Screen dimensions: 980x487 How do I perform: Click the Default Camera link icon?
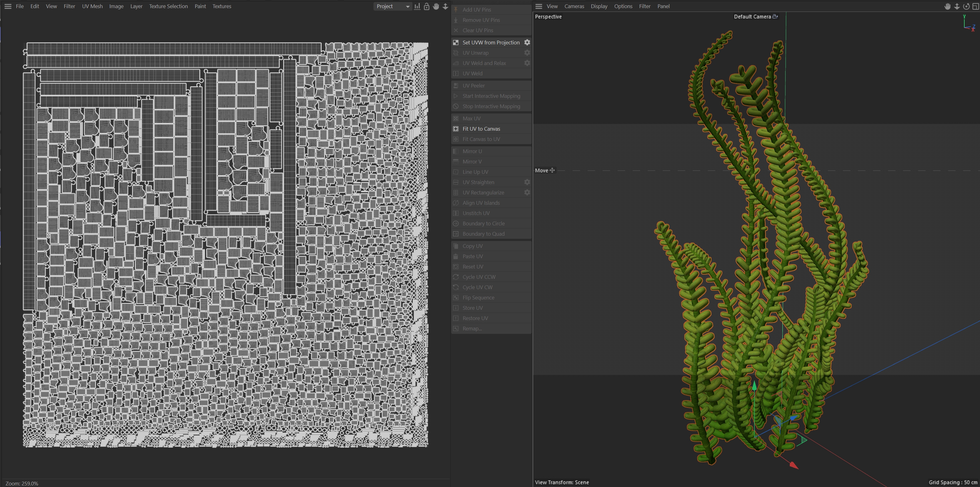point(775,16)
